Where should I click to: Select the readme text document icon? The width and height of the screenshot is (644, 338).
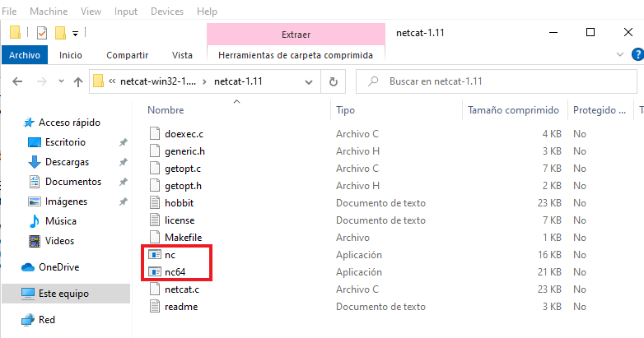click(155, 307)
